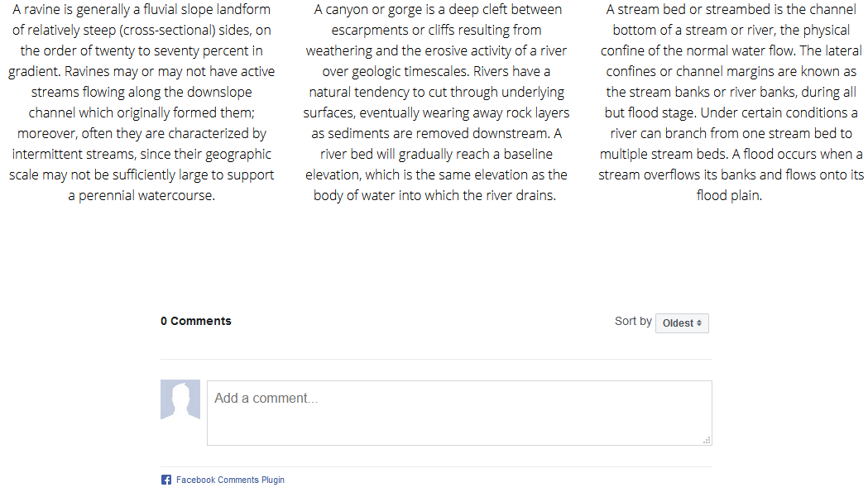Click the 'Facebook Comments Plugin' text
The width and height of the screenshot is (868, 497).
tap(230, 479)
